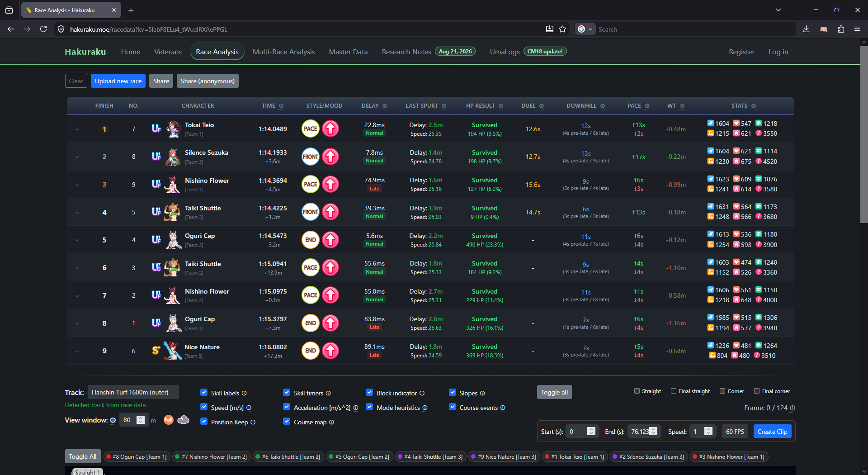
Task: Click Tokai Teio's character portrait
Action: pyautogui.click(x=173, y=129)
